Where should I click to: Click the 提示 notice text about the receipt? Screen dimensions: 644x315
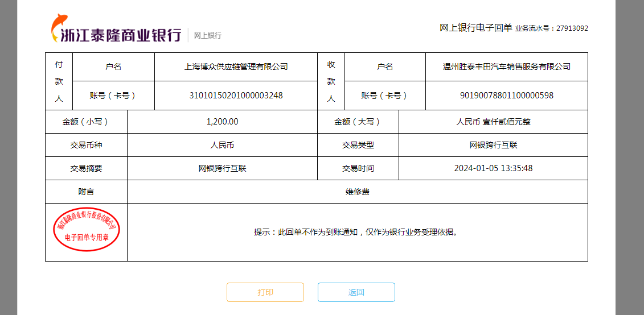tap(356, 232)
